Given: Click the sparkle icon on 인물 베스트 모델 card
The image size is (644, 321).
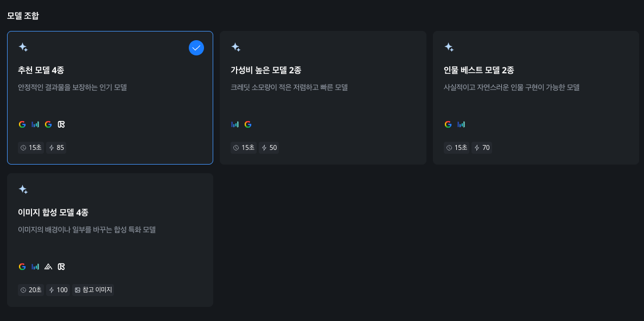Looking at the screenshot, I should coord(449,47).
